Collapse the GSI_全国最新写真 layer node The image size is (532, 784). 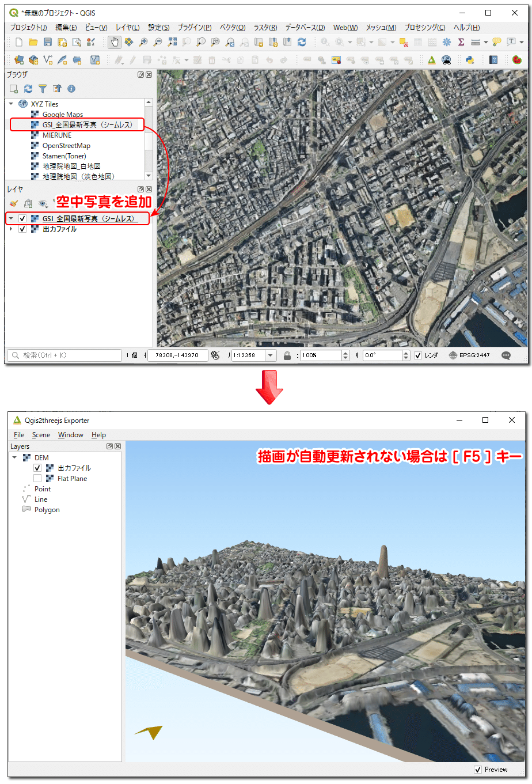click(11, 219)
